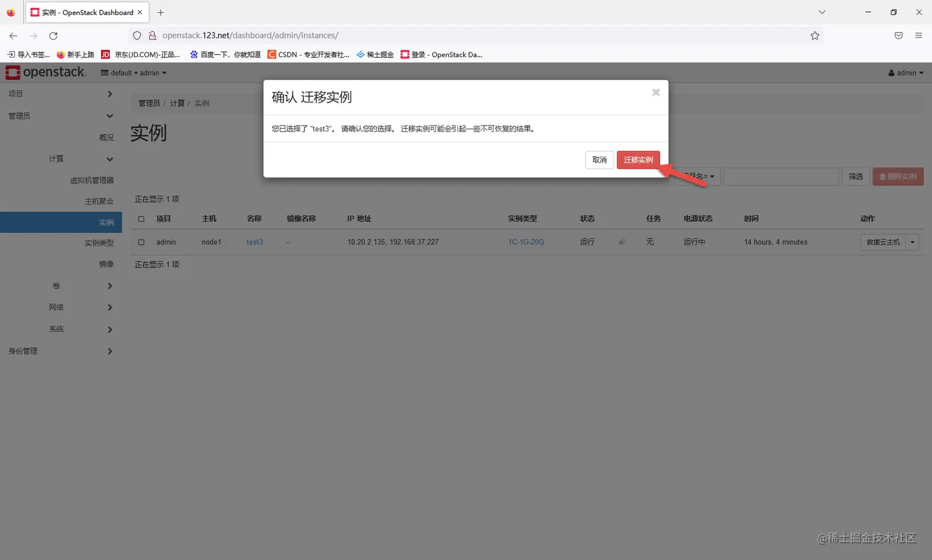Toggle the select-all instances checkbox
The image size is (932, 560).
coord(141,219)
